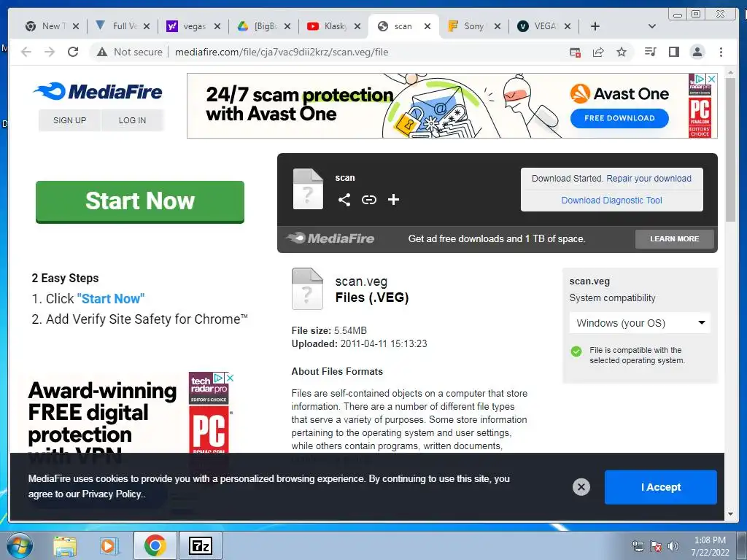
Task: Close the Avast One banner ad
Action: [711, 79]
